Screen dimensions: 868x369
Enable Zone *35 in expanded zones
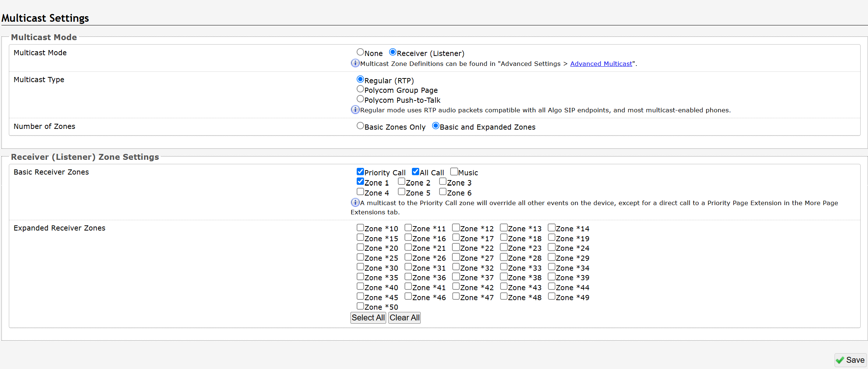(360, 277)
